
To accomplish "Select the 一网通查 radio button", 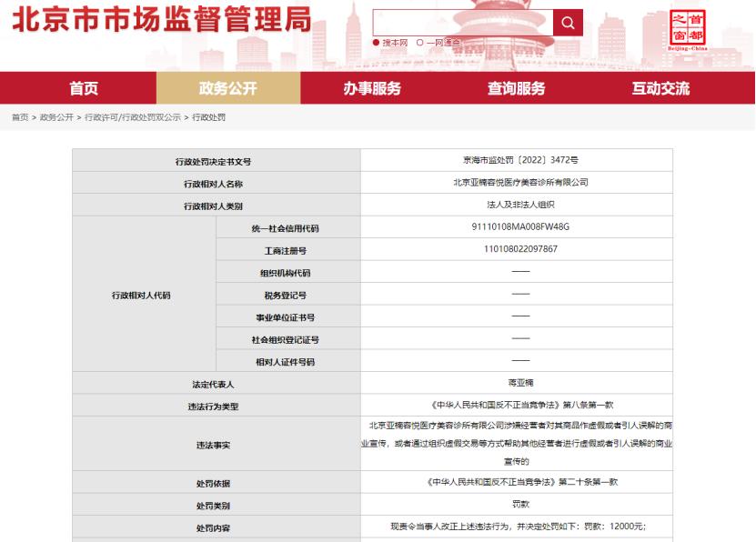I will tap(418, 41).
